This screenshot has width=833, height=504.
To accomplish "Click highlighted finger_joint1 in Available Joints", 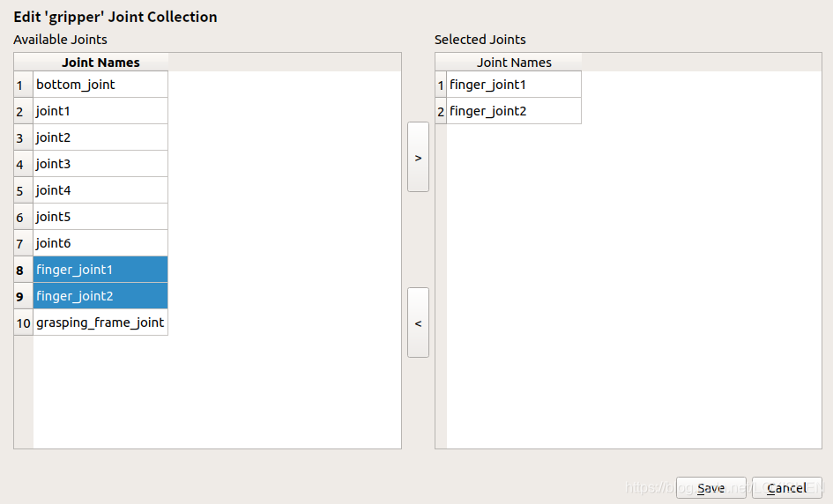I will coord(100,270).
